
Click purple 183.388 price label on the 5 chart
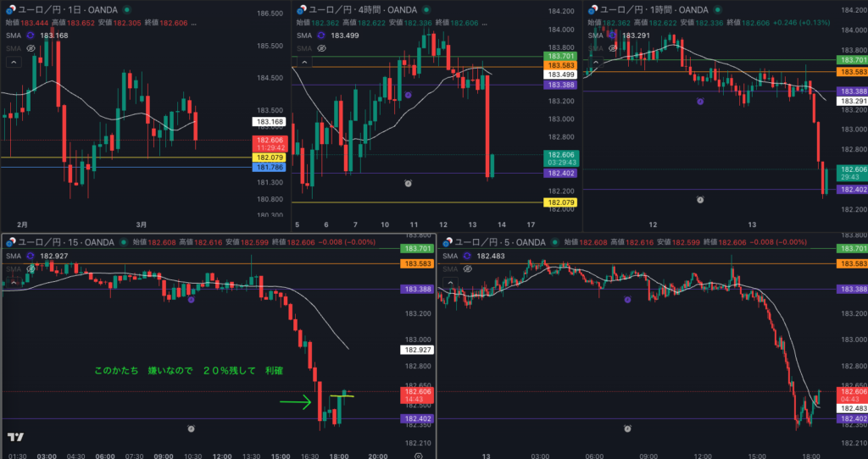(x=851, y=290)
